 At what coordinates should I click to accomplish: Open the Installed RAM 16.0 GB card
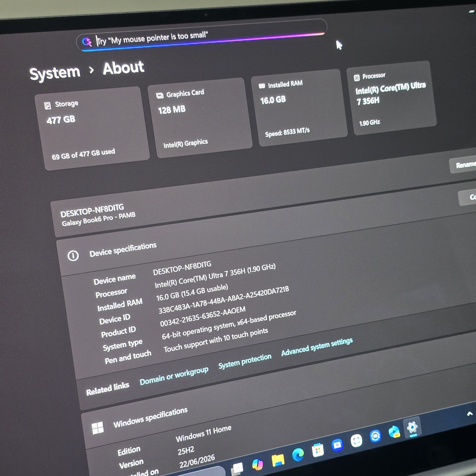point(299,108)
